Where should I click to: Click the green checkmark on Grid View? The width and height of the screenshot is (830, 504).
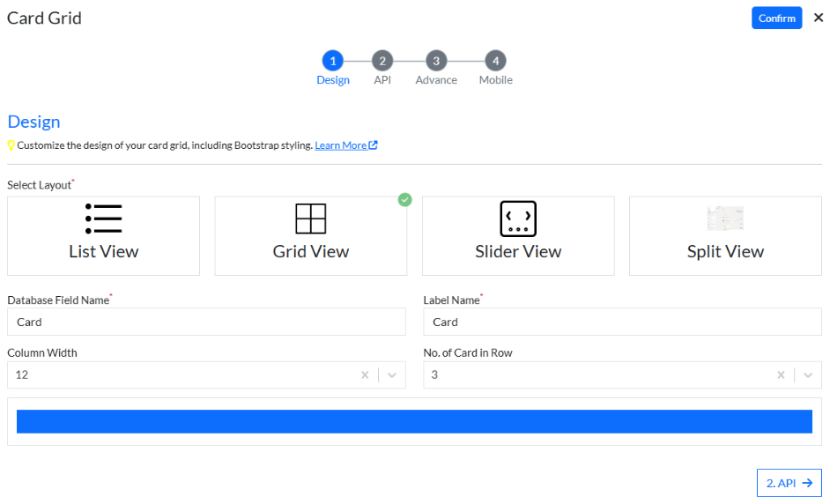tap(404, 200)
